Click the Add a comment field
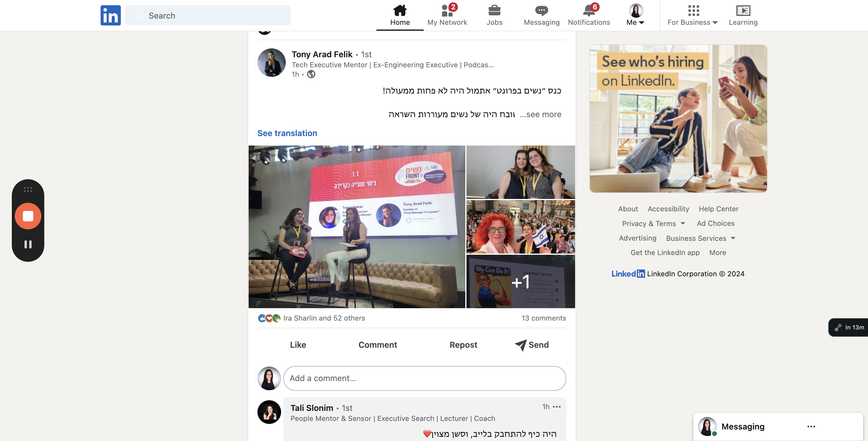868x441 pixels. click(425, 378)
